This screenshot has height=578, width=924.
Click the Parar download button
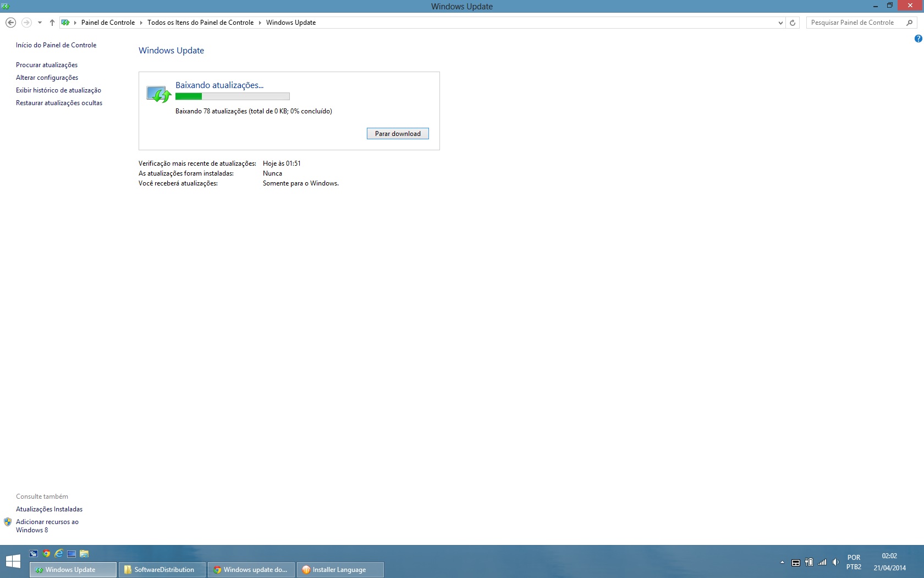[398, 134]
